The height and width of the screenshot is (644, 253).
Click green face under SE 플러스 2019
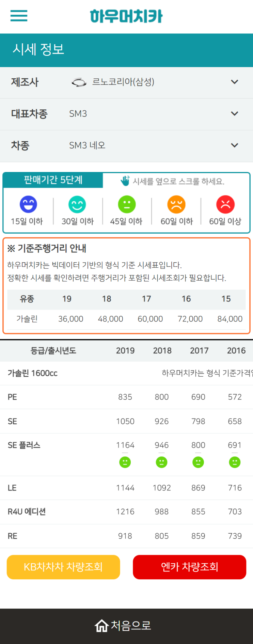coord(125,462)
